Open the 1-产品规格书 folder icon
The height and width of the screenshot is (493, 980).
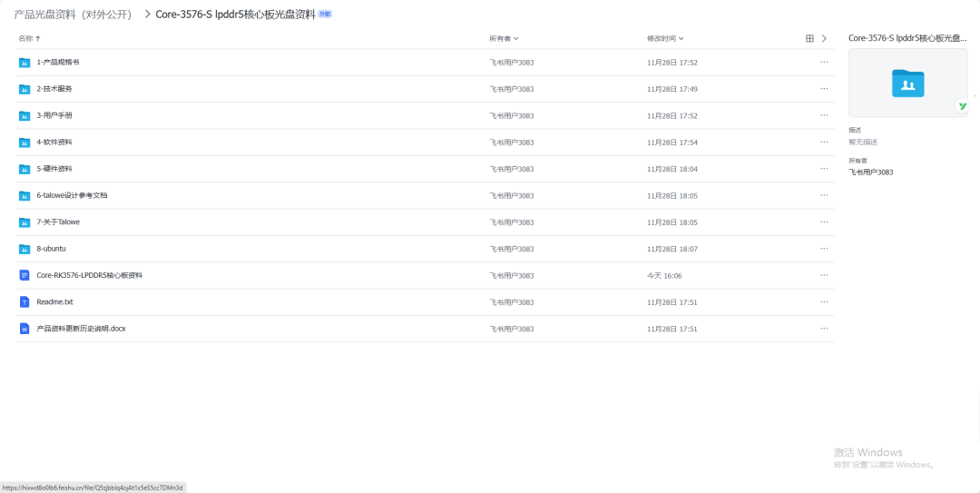coord(24,63)
